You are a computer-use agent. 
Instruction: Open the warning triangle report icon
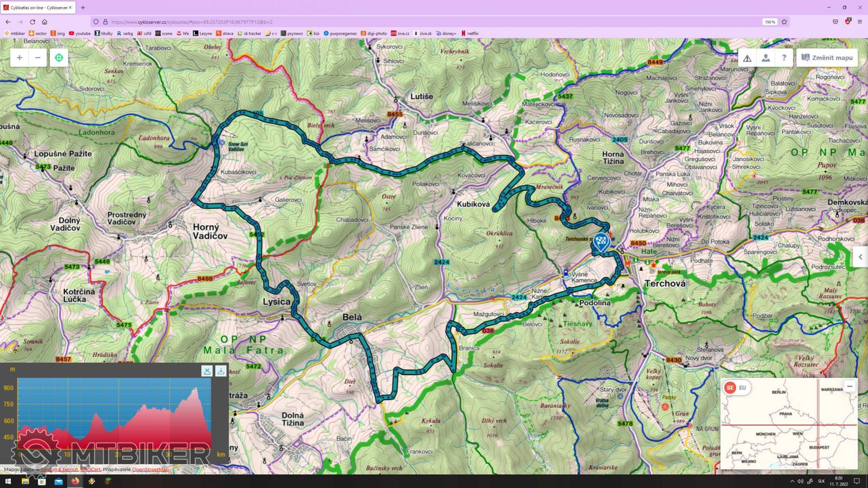point(747,58)
